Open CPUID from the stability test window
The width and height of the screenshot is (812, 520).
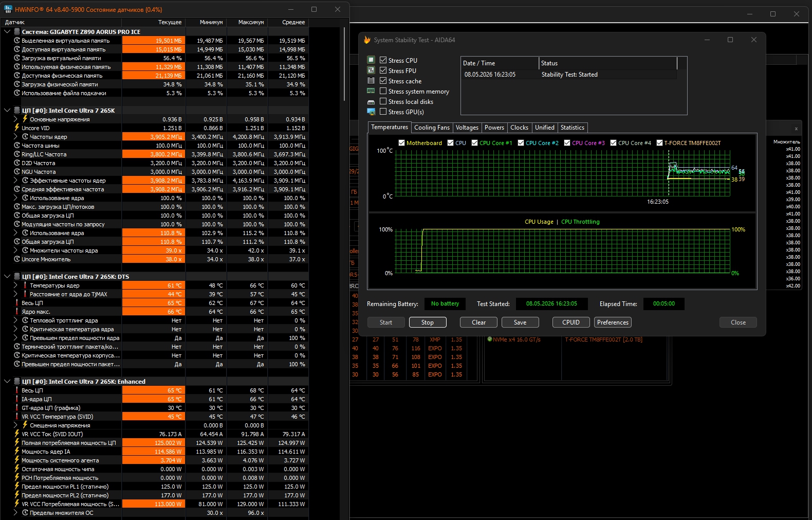coord(571,322)
